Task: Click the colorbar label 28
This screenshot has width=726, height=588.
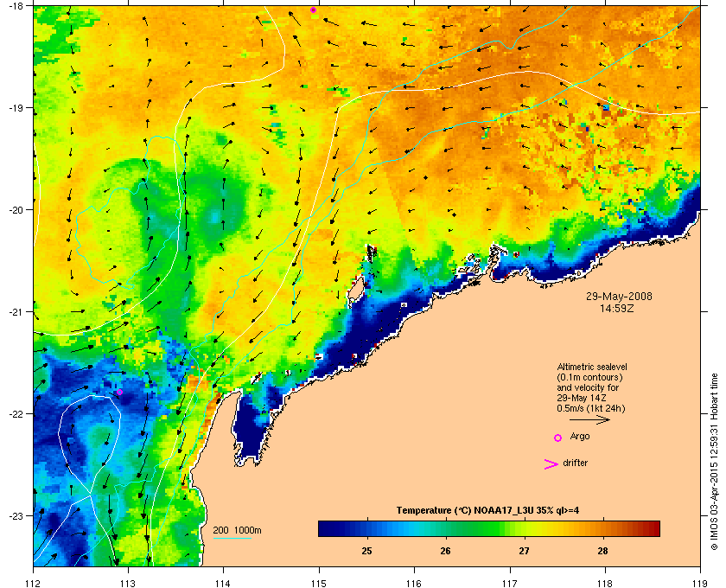Action: tap(602, 551)
